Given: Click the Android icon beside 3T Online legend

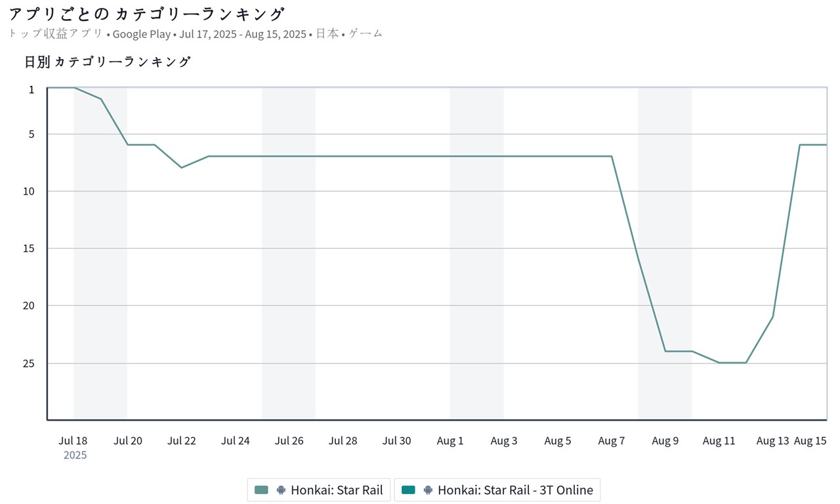Looking at the screenshot, I should tap(428, 490).
